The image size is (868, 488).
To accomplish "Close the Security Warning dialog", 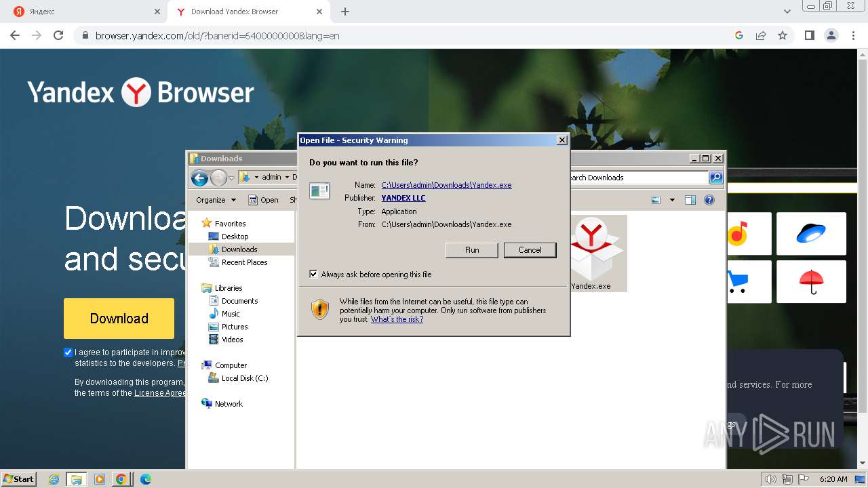I will tap(561, 140).
